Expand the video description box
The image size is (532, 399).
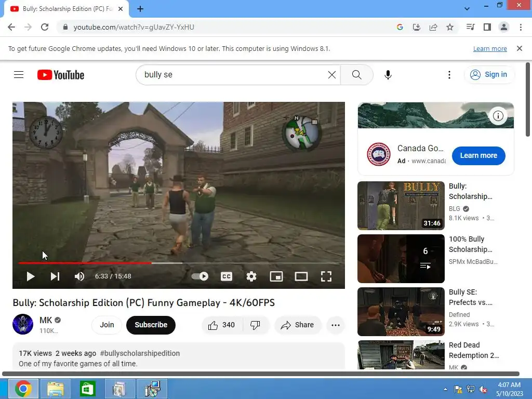point(179,356)
